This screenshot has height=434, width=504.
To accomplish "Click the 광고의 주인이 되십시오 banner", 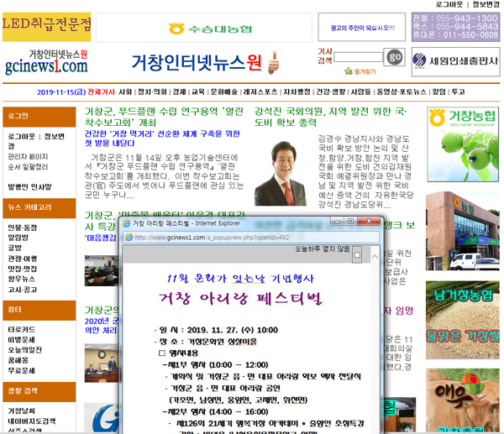I will tap(362, 28).
